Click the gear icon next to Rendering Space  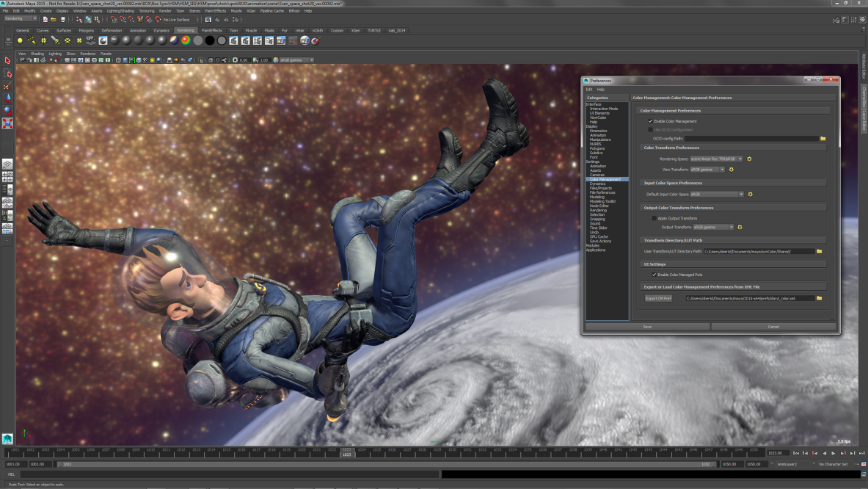749,159
